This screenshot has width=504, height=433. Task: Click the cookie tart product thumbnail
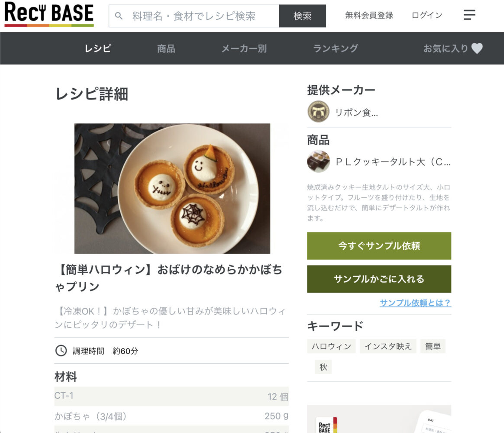point(318,161)
